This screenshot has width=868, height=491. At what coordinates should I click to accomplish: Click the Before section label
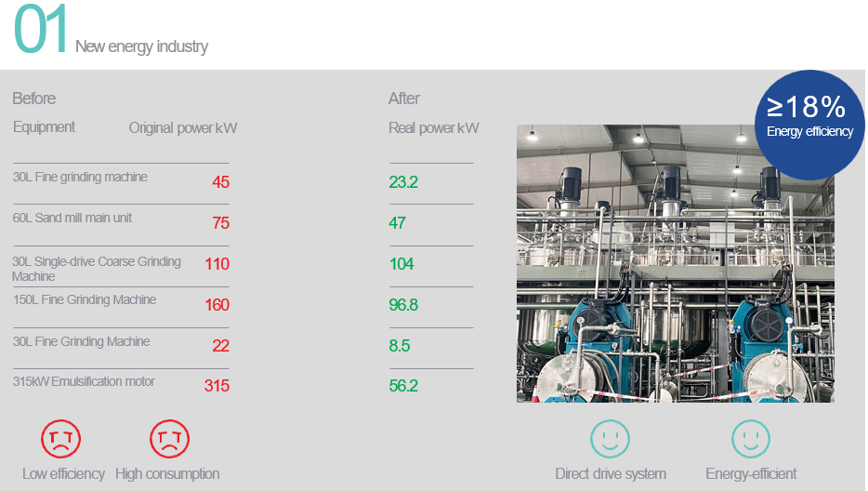(x=34, y=99)
